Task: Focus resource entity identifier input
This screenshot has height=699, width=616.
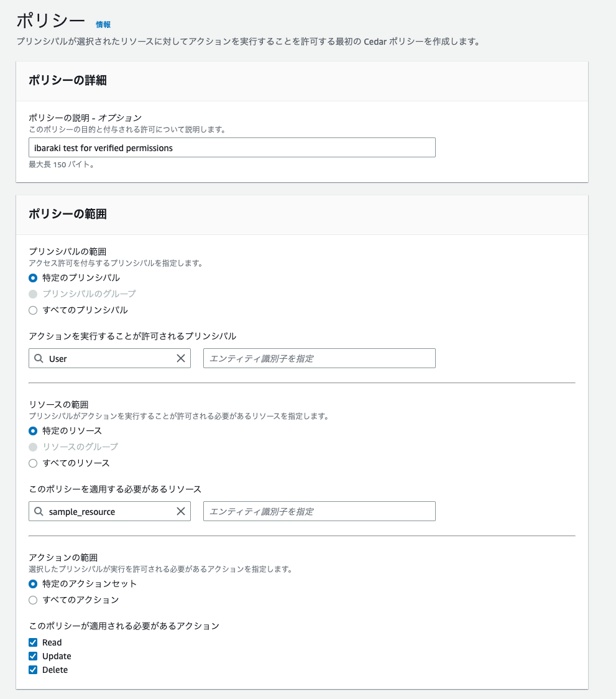Action: point(319,511)
